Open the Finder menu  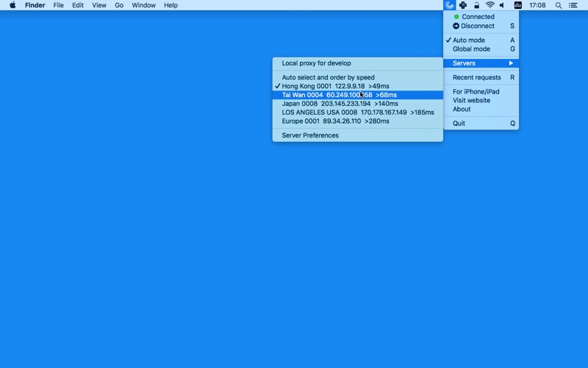(x=35, y=5)
